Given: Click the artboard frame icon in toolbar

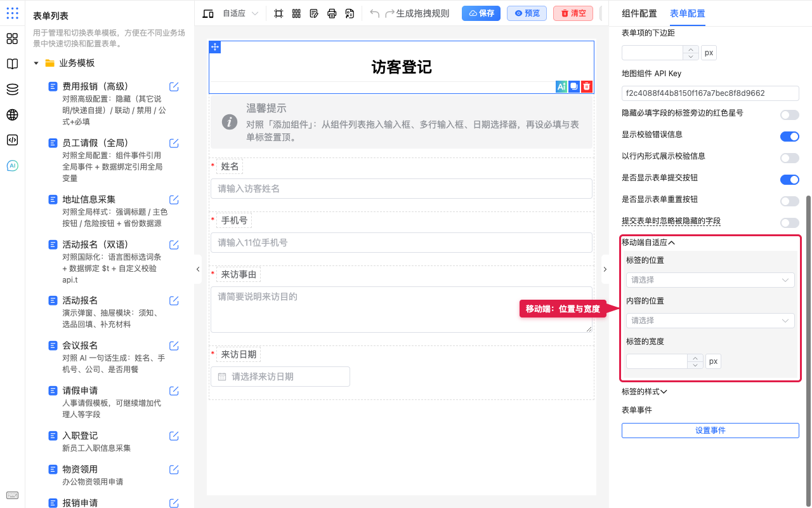Looking at the screenshot, I should 278,13.
